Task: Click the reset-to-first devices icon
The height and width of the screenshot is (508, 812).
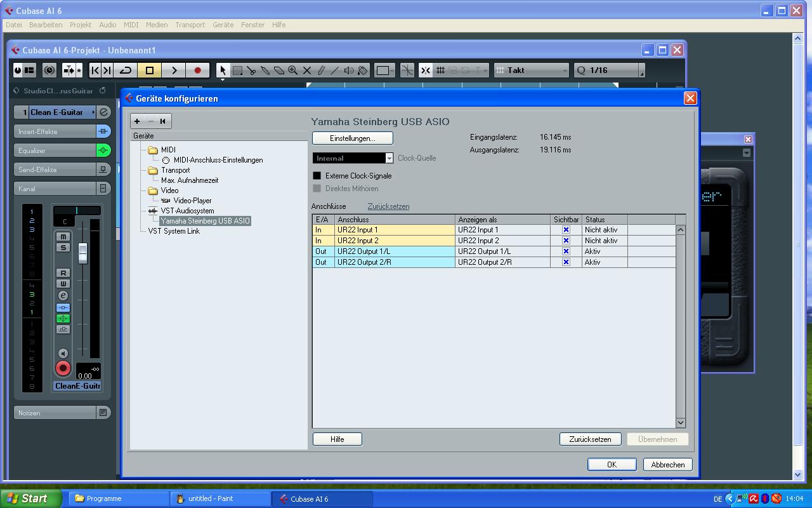Action: 163,121
